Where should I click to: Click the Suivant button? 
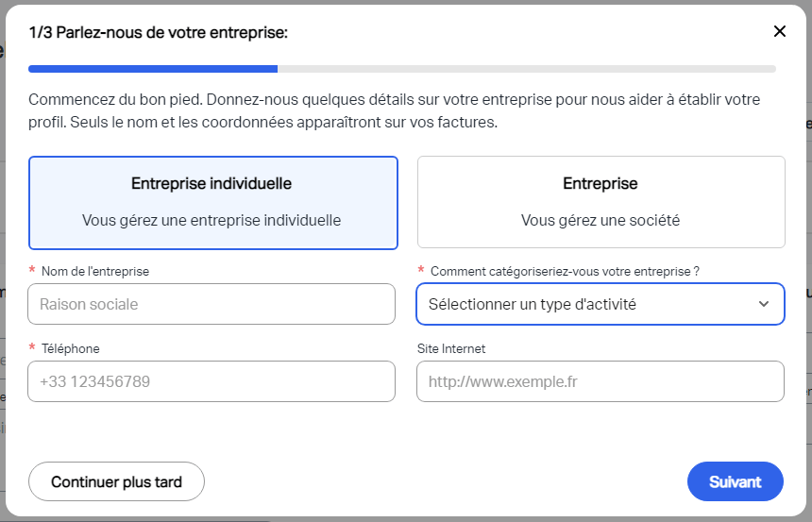point(735,481)
